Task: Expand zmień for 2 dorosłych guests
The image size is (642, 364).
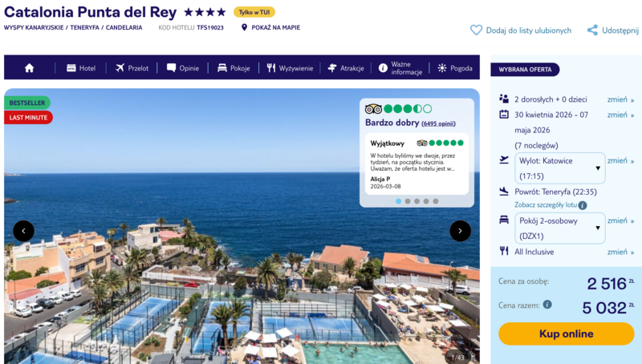Action: [620, 99]
